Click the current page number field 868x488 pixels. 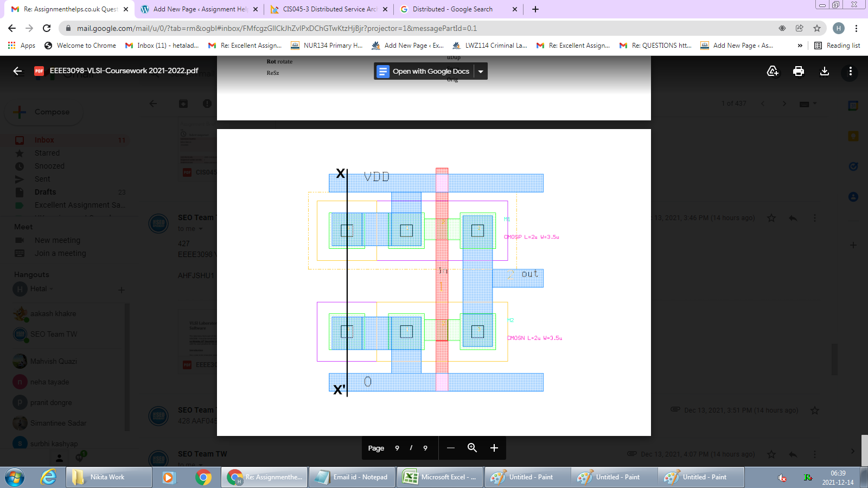[x=397, y=448]
